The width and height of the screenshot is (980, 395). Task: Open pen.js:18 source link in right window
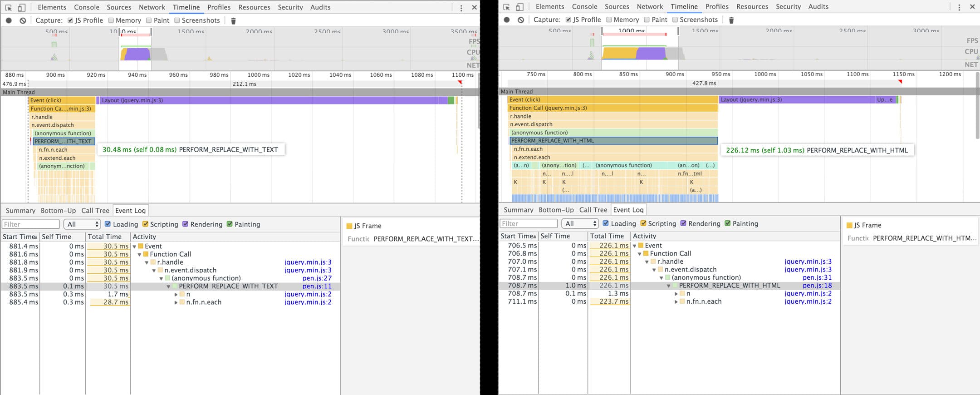click(817, 286)
